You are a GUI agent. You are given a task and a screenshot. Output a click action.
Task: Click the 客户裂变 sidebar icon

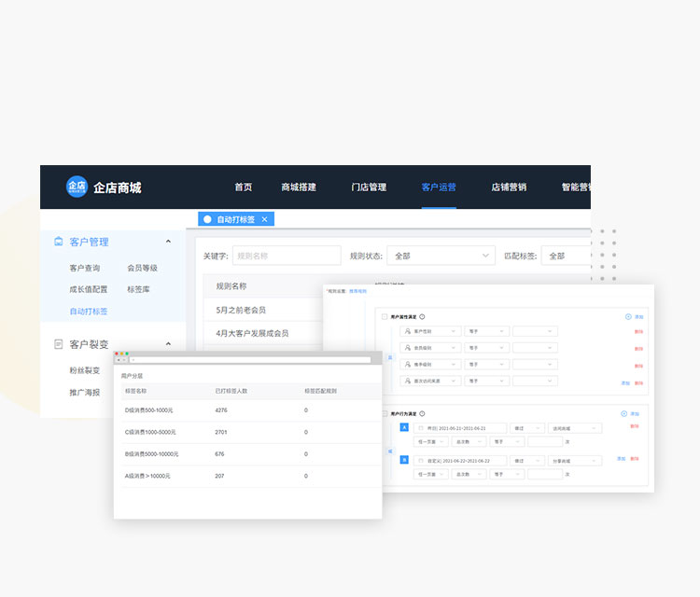click(x=59, y=344)
